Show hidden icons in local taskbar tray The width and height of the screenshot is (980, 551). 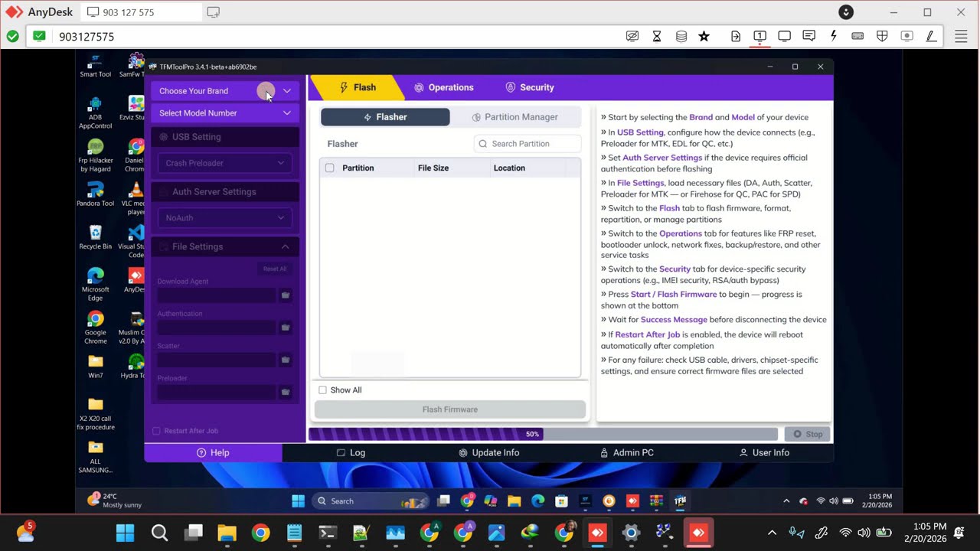pyautogui.click(x=772, y=533)
